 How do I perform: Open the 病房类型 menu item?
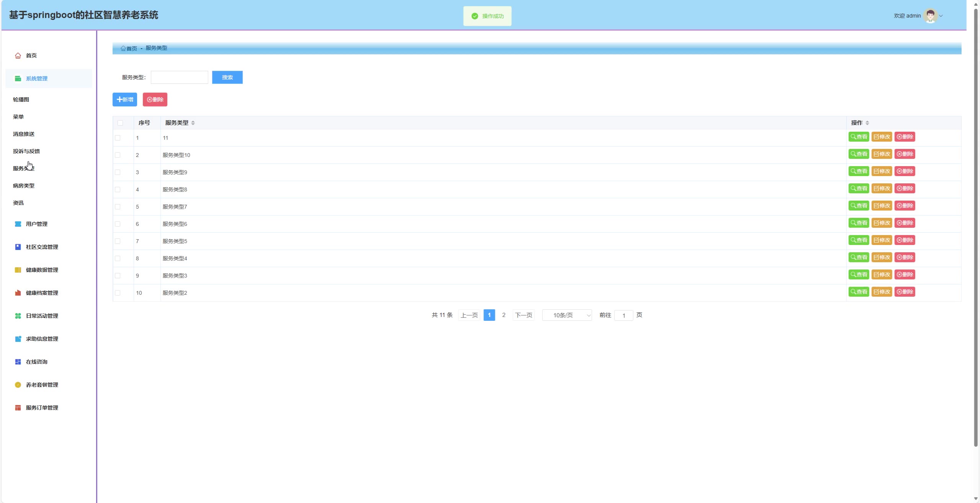click(x=24, y=186)
